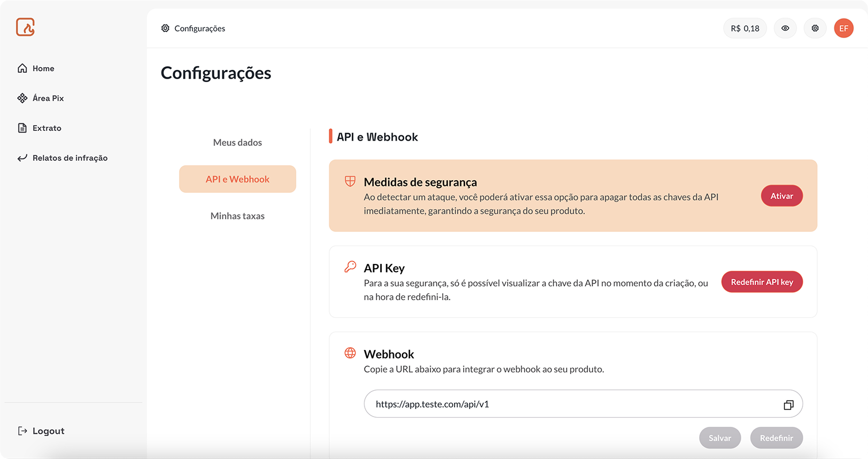Click the R$ 0,18 balance pill
The width and height of the screenshot is (868, 459).
tap(745, 28)
